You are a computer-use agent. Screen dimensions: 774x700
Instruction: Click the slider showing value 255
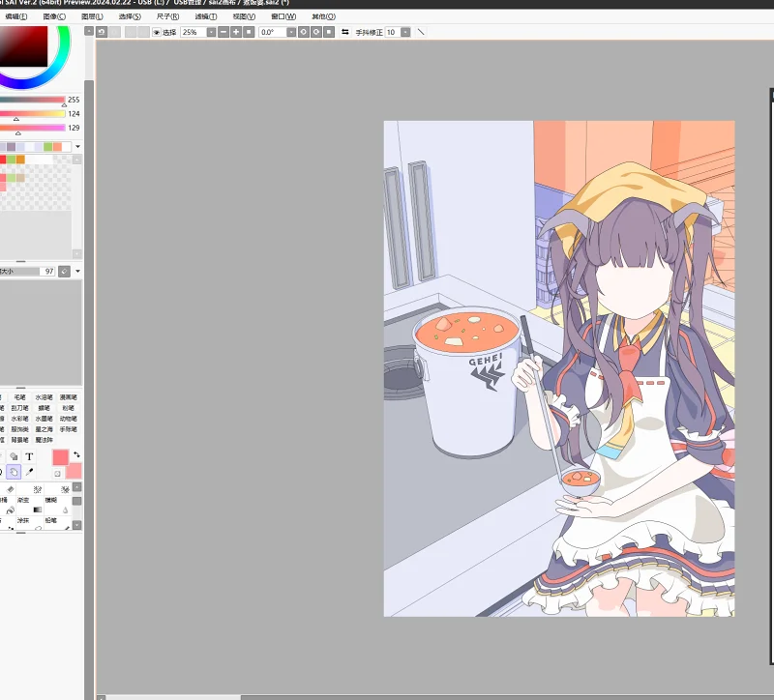click(33, 100)
